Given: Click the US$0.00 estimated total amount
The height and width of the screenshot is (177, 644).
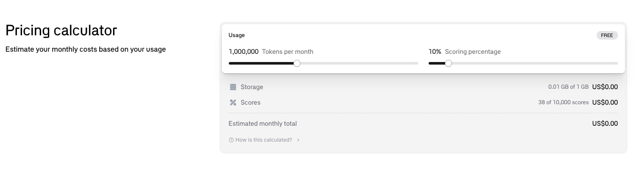Looking at the screenshot, I should coord(605,124).
